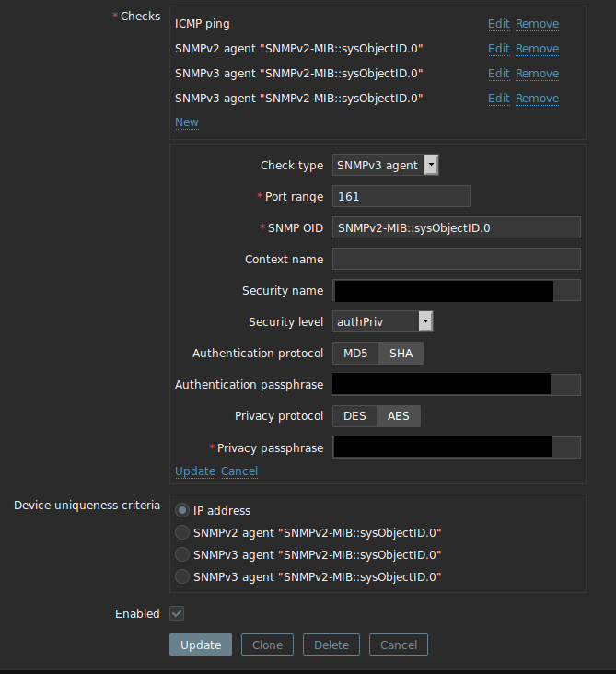This screenshot has width=616, height=674.
Task: Click the Clone button
Action: 268,645
